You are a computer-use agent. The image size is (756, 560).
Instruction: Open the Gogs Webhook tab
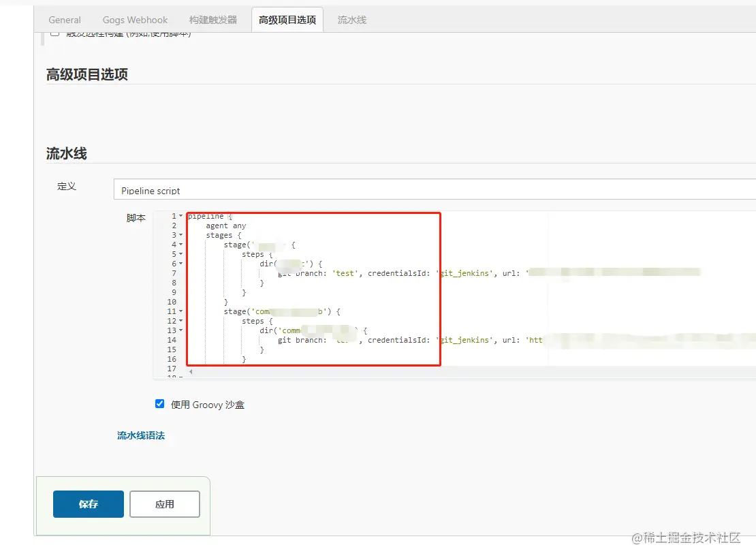pyautogui.click(x=135, y=20)
